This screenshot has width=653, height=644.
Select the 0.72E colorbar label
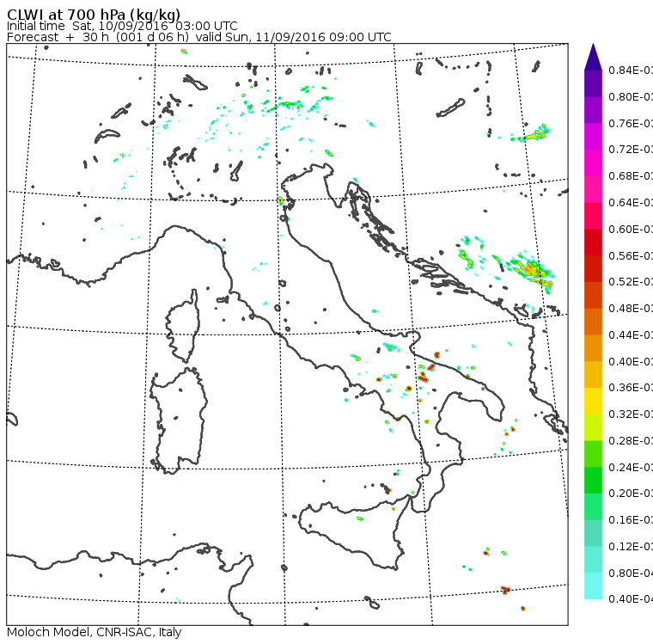pyautogui.click(x=631, y=150)
